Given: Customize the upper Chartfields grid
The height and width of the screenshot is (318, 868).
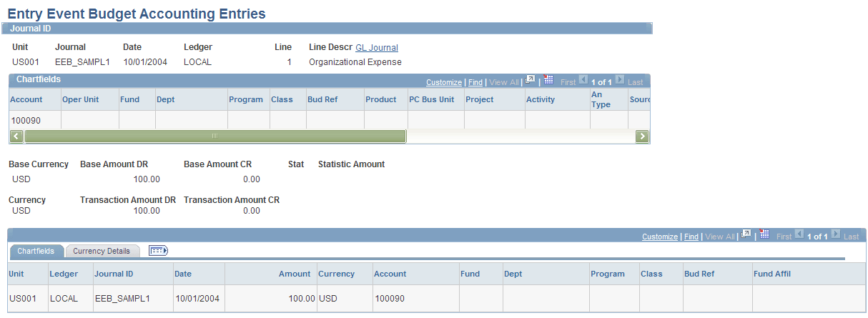Looking at the screenshot, I should click(444, 82).
